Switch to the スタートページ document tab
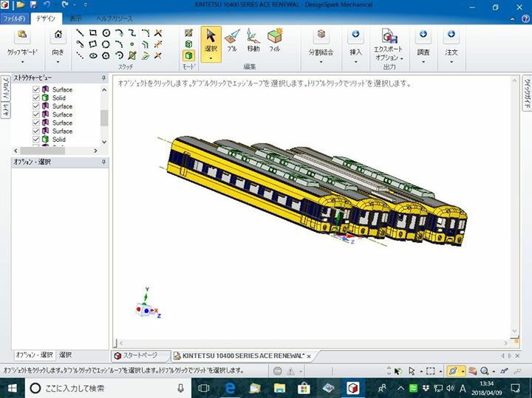This screenshot has height=398, width=532. click(140, 356)
